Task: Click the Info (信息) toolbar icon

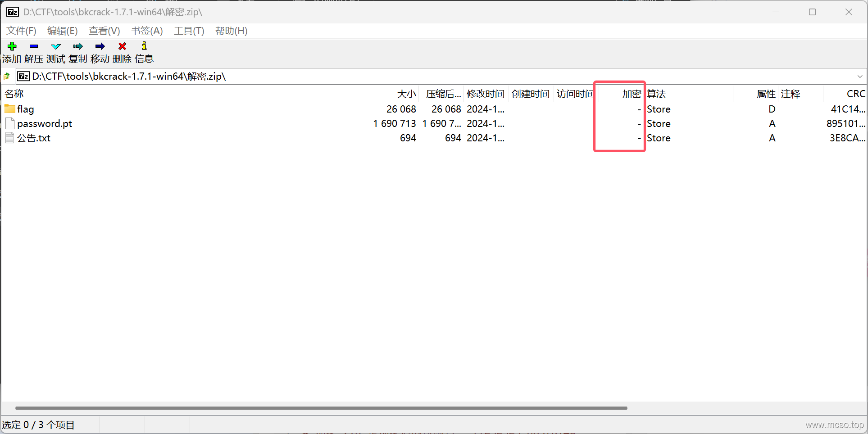Action: pyautogui.click(x=144, y=46)
